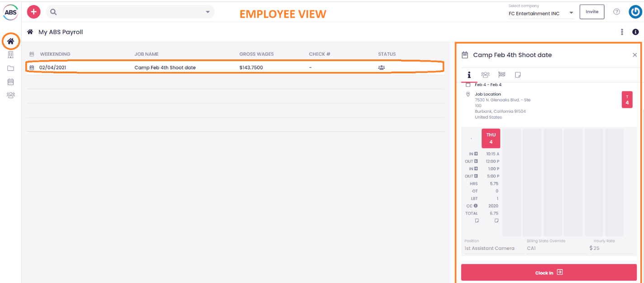Open the wrap flag tab in the job panel
Viewport: 644px width, 283px height.
(x=502, y=74)
